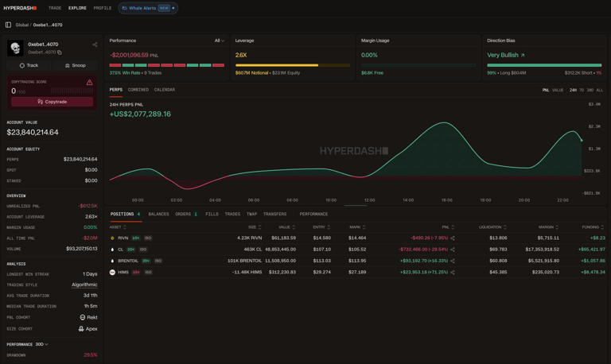Click the $23,840,214.64 account value
This screenshot has height=364, width=611.
point(33,133)
